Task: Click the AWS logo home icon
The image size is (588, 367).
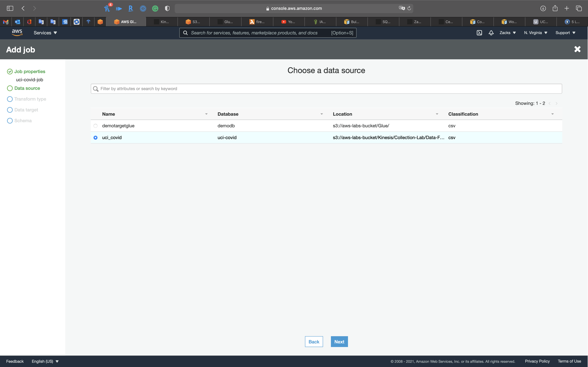Action: (17, 33)
